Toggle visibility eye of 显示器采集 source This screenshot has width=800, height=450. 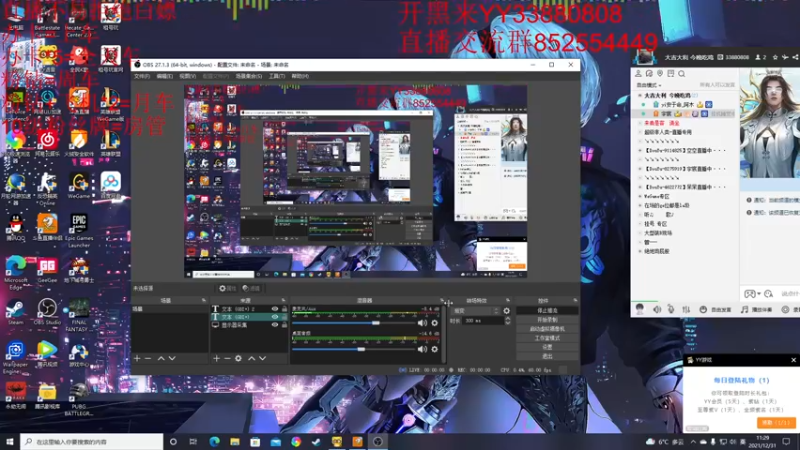275,325
